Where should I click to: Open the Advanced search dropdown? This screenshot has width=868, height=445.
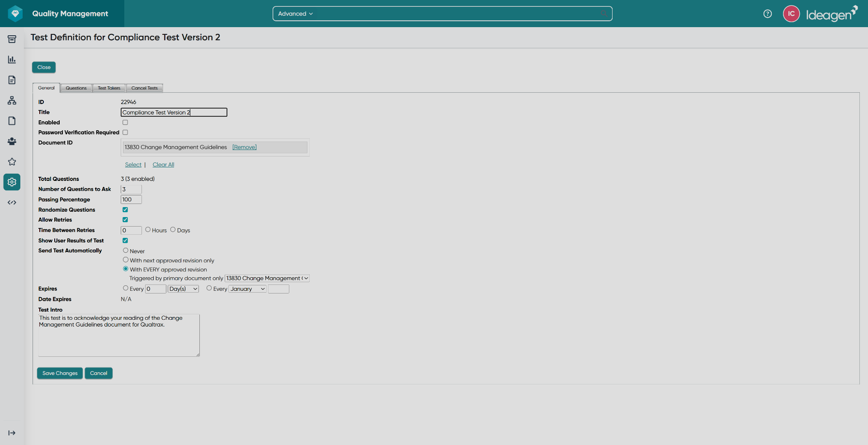point(295,14)
